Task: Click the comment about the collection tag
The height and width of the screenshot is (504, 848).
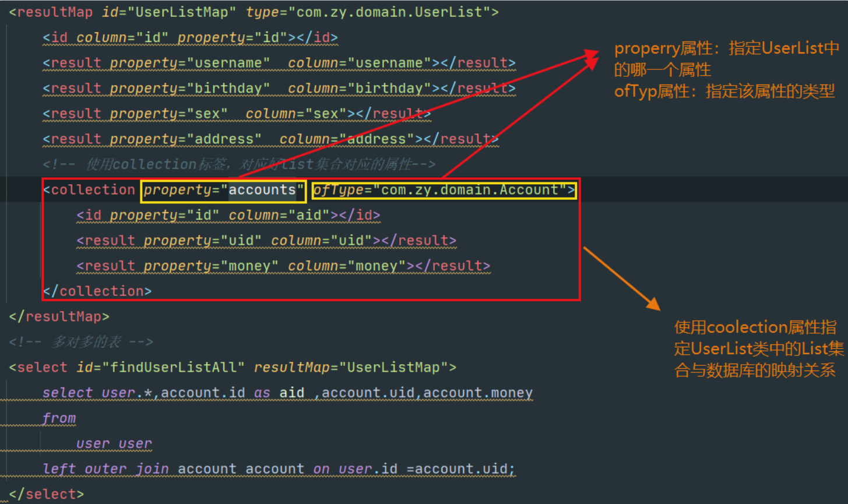Action: click(x=240, y=164)
